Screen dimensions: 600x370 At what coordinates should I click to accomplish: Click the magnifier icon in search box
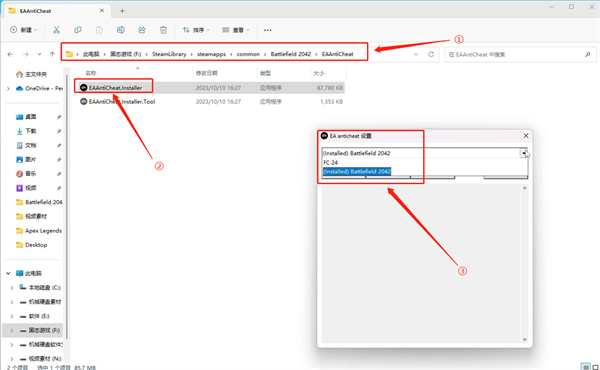(587, 54)
